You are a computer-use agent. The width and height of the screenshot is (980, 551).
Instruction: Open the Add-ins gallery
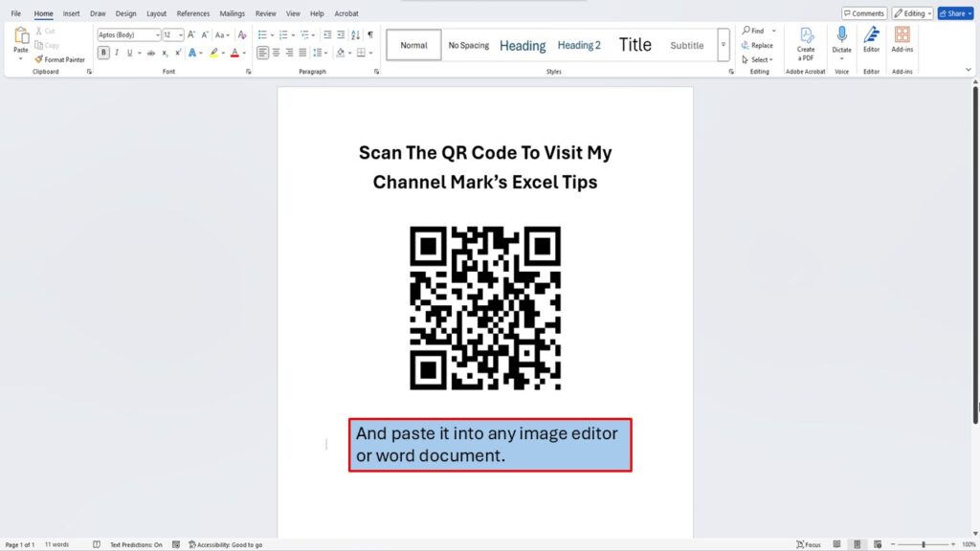click(902, 39)
